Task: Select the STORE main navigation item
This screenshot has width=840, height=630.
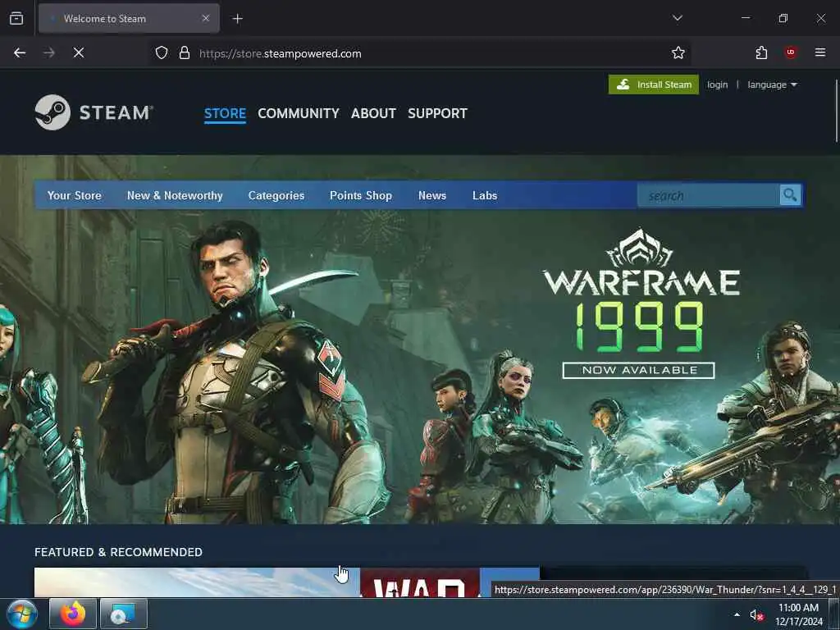Action: point(225,113)
